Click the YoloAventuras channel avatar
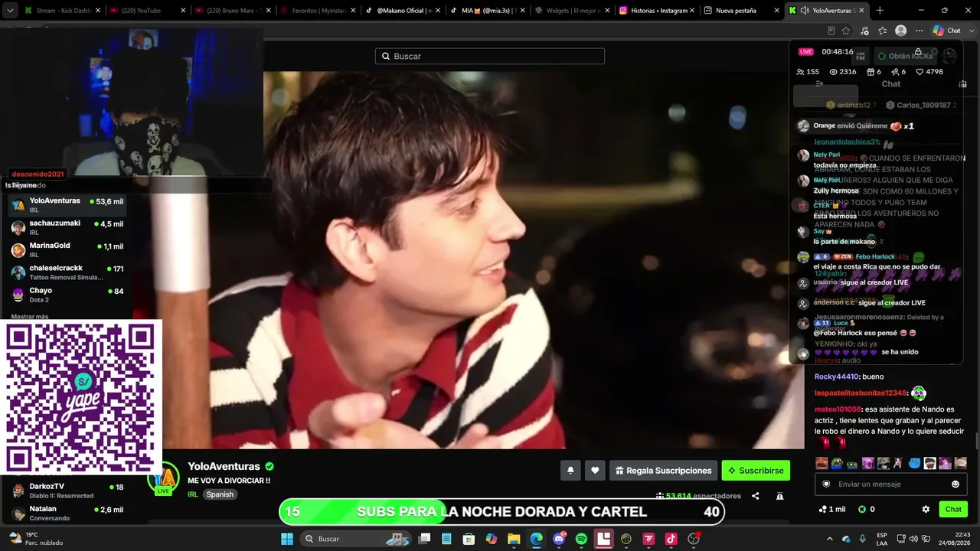The height and width of the screenshot is (551, 980). (x=164, y=478)
